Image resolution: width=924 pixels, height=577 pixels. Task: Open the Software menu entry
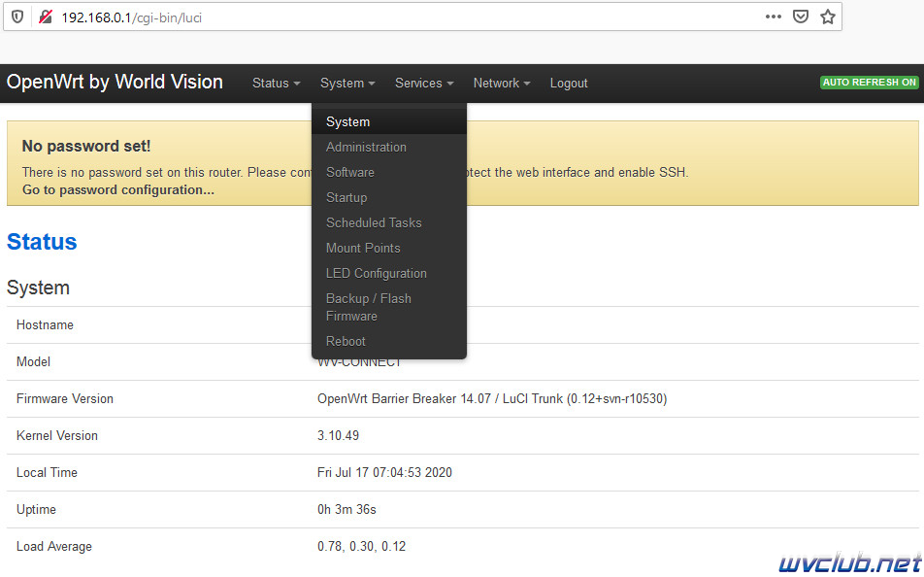point(389,172)
